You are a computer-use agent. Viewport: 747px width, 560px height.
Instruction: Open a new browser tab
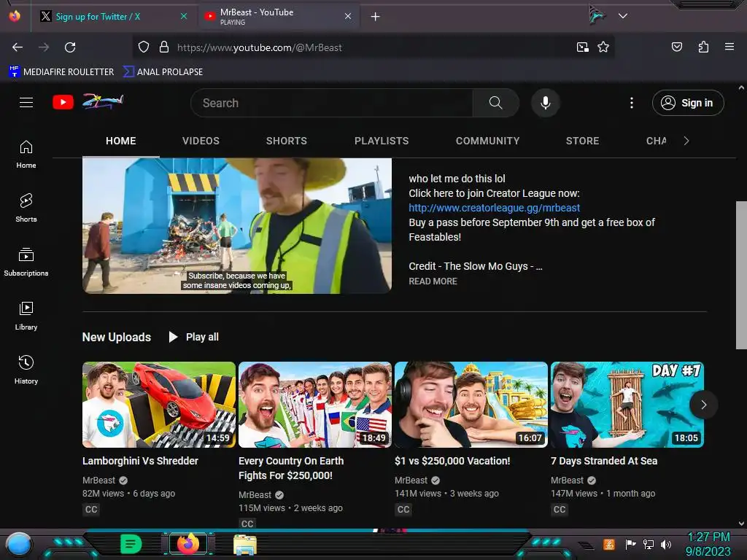pyautogui.click(x=376, y=17)
